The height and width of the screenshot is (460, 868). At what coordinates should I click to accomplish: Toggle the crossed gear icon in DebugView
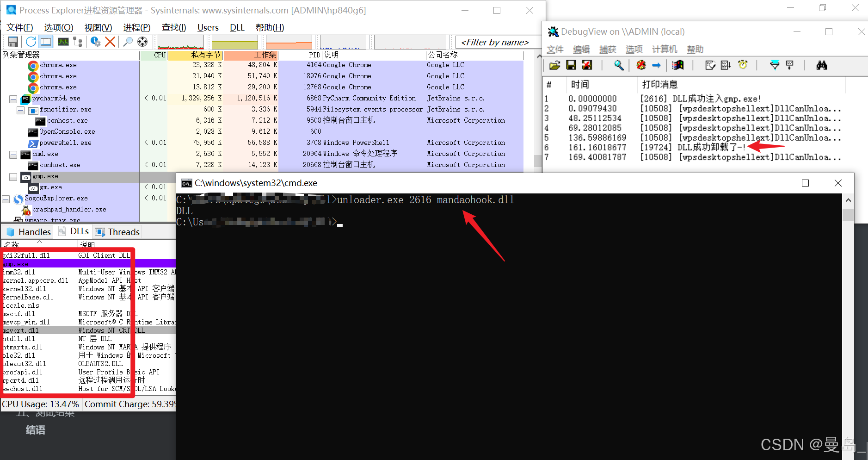click(641, 65)
